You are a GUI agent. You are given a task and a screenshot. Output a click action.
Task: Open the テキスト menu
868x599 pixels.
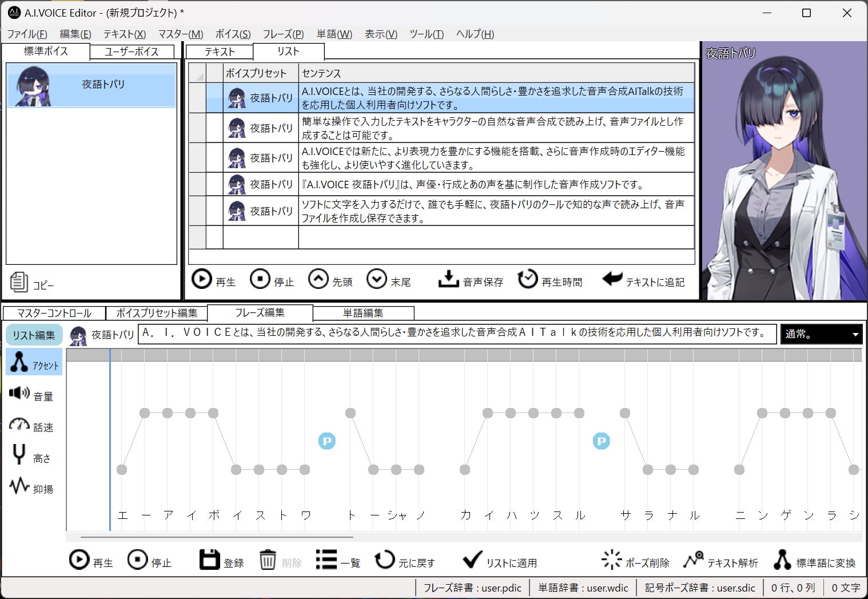click(x=125, y=34)
